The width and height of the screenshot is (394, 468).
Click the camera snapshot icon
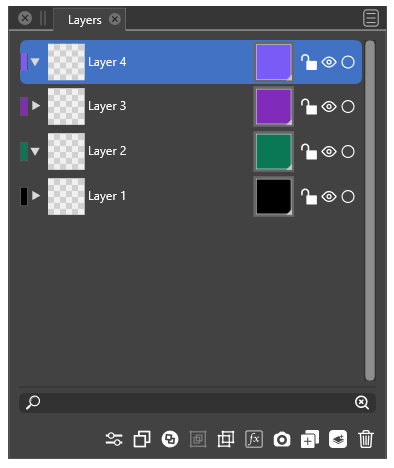click(282, 439)
